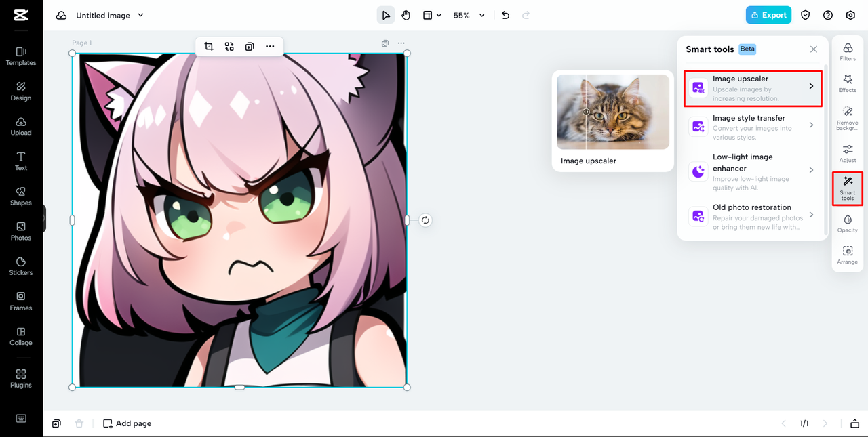
Task: Click the replace image icon in floating toolbar
Action: pyautogui.click(x=229, y=46)
